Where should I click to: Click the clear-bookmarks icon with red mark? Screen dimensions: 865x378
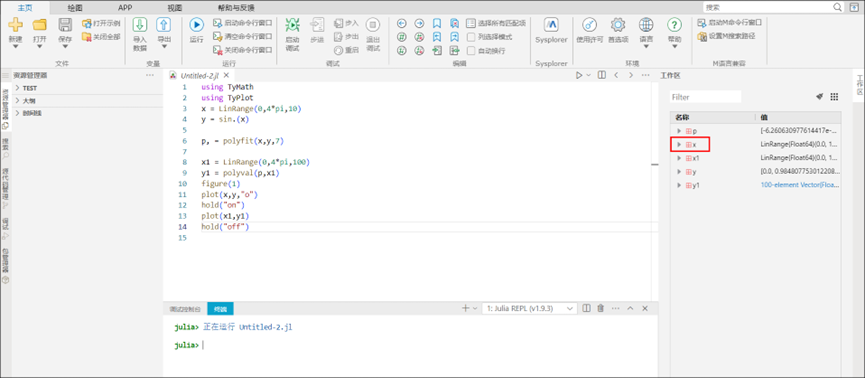point(454,23)
